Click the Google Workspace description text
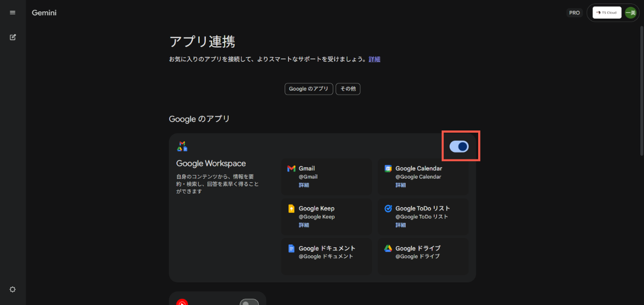 [217, 184]
